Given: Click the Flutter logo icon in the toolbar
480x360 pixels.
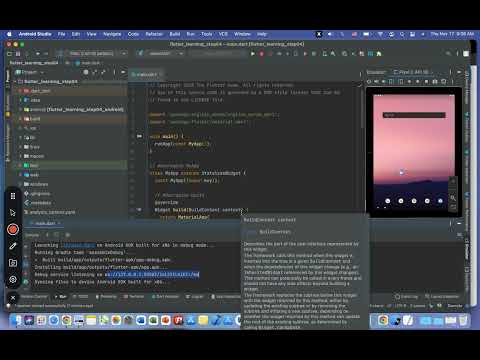Looking at the screenshot, I should 140,53.
